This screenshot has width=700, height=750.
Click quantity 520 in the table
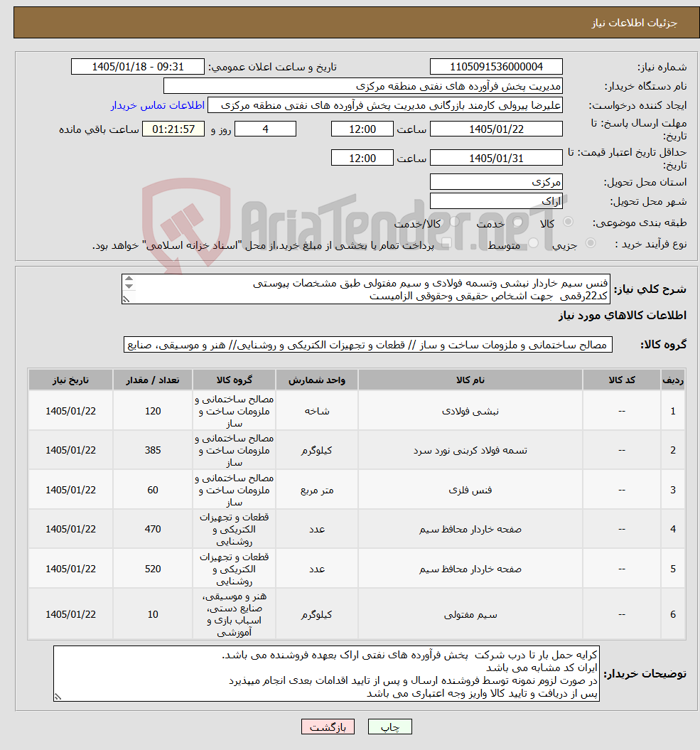click(x=153, y=569)
